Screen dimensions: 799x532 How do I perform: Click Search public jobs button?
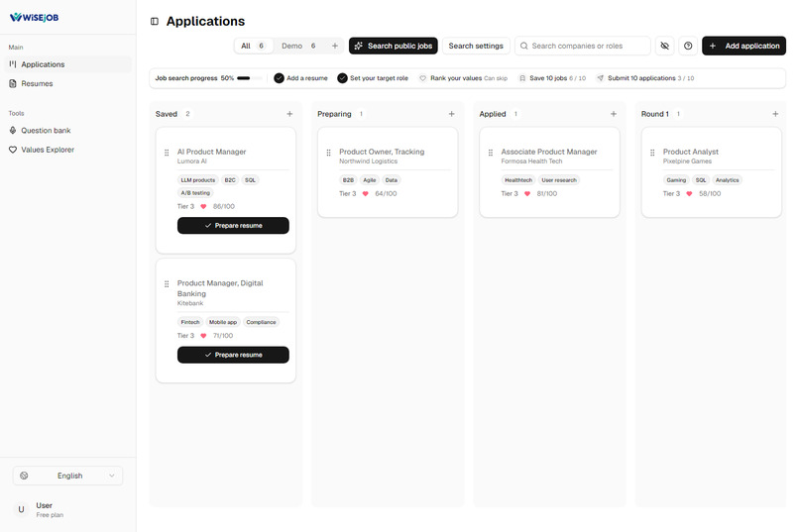pyautogui.click(x=393, y=46)
